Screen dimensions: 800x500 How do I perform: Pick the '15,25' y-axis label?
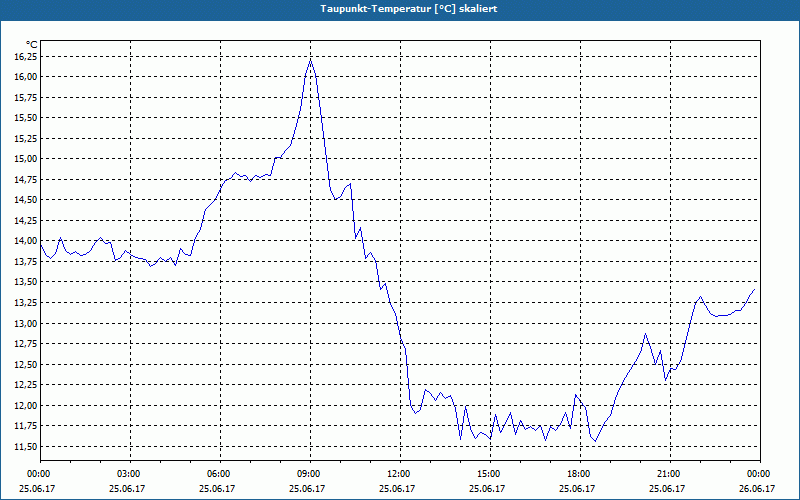pos(26,138)
